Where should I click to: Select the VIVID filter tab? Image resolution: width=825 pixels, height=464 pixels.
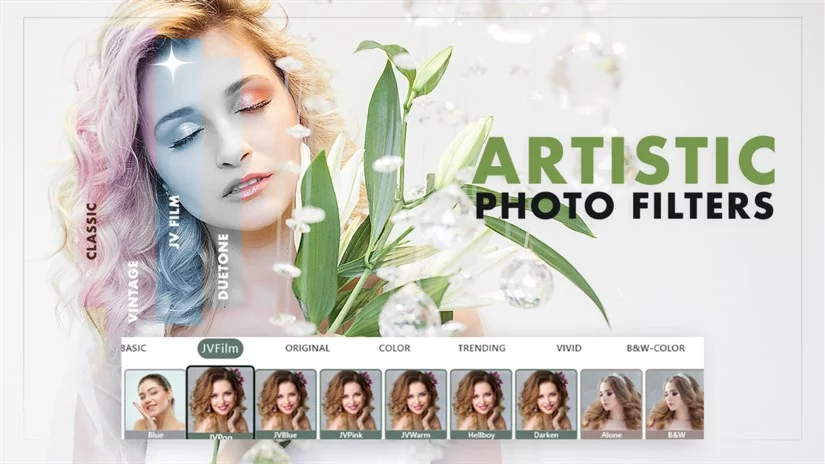coord(569,348)
